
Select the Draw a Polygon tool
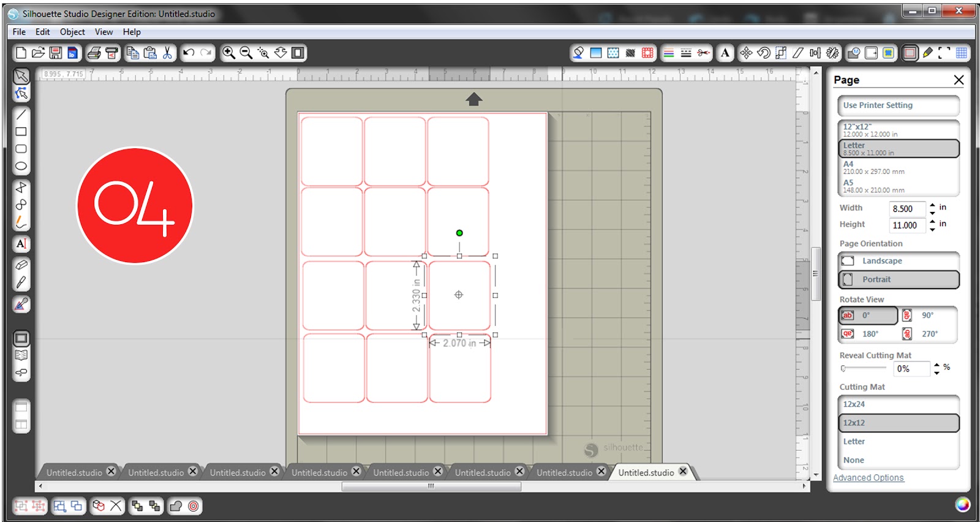pos(21,187)
